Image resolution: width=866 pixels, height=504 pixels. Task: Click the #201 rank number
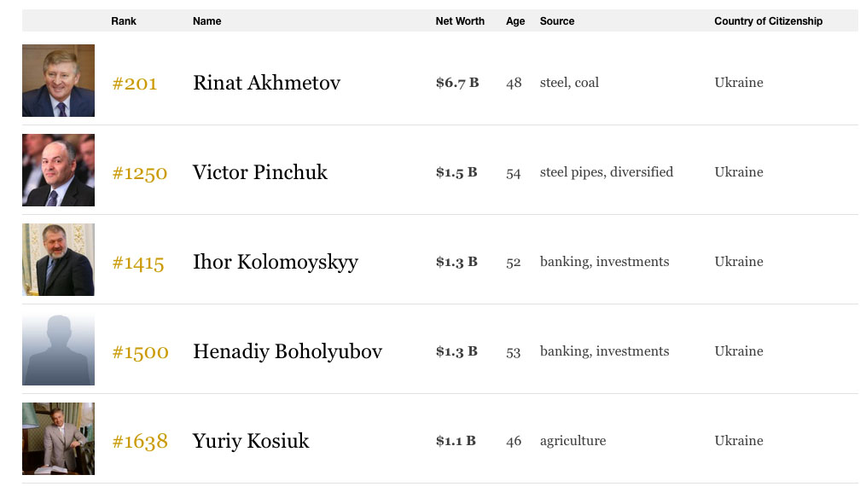click(x=135, y=84)
